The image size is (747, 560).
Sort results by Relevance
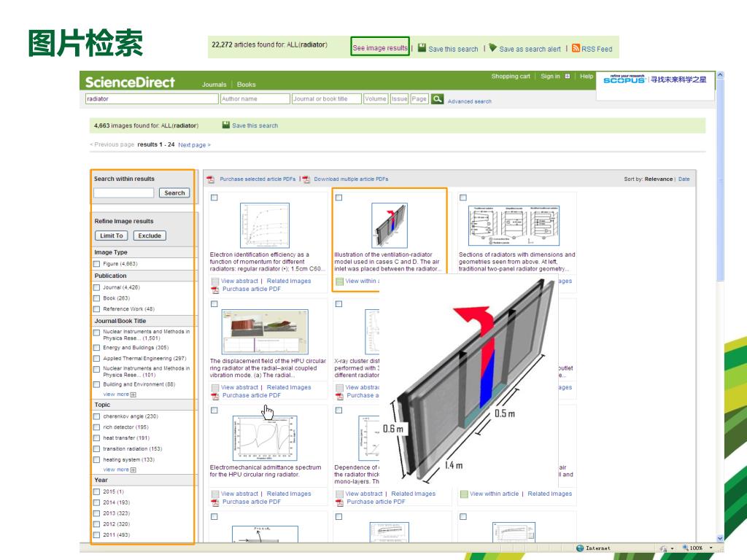click(659, 179)
